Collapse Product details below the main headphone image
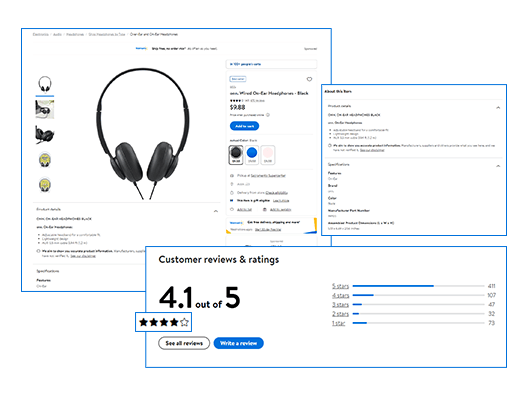 (x=216, y=211)
